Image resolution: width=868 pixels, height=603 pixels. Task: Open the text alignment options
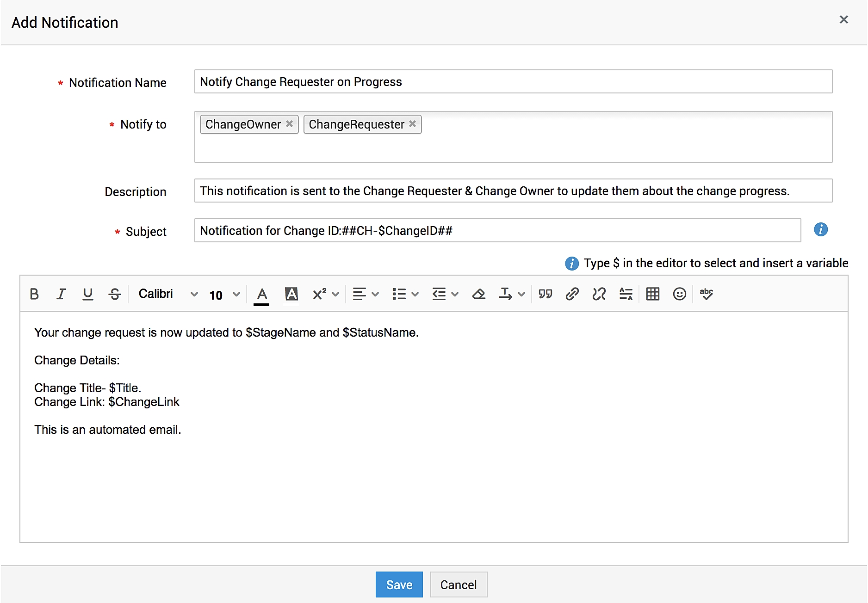tap(366, 294)
